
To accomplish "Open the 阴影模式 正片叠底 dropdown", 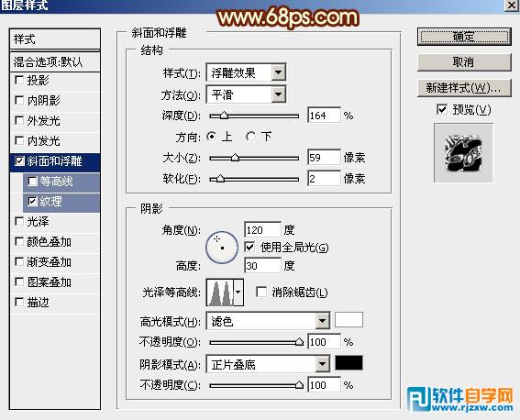I will pos(268,364).
